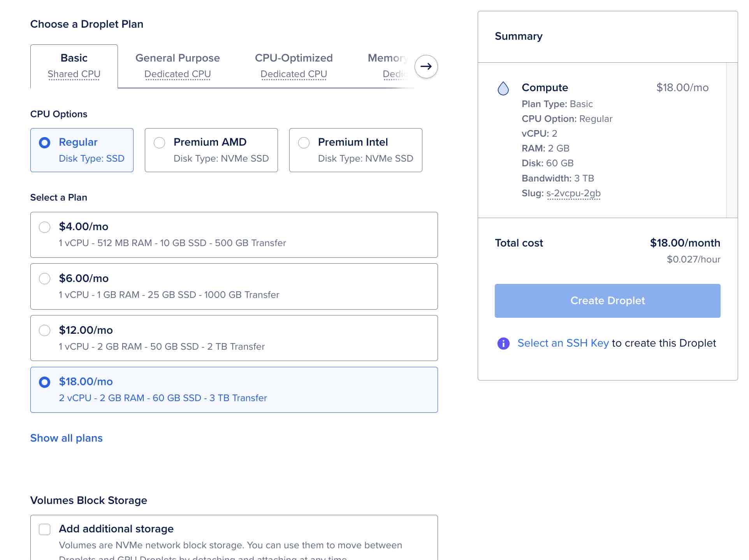Select the Premium Intel CPU option

tap(356, 150)
